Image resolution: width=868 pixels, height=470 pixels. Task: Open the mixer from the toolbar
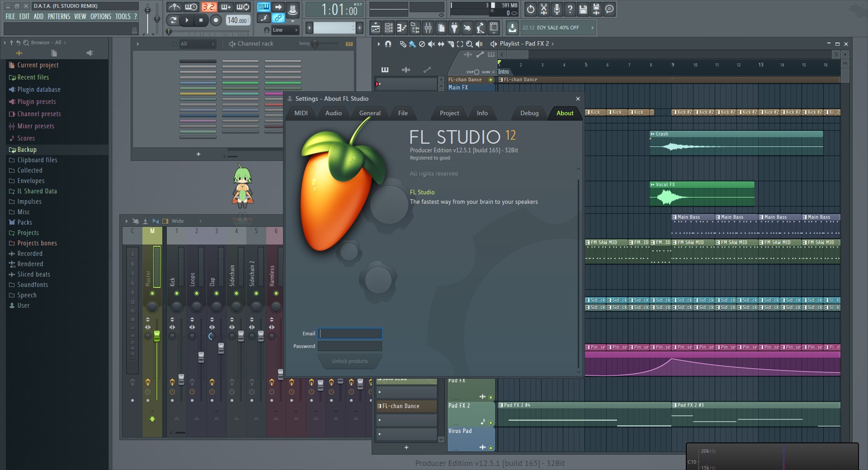click(x=428, y=28)
